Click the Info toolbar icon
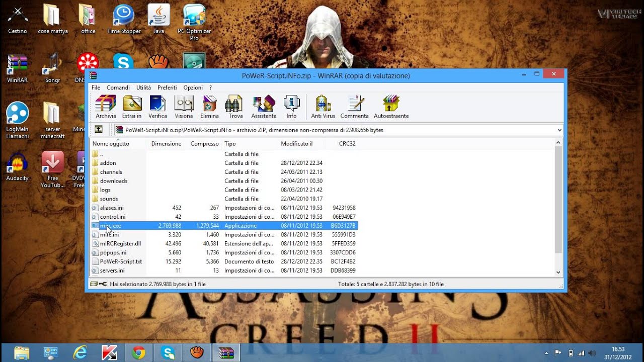The height and width of the screenshot is (362, 644). tap(292, 107)
